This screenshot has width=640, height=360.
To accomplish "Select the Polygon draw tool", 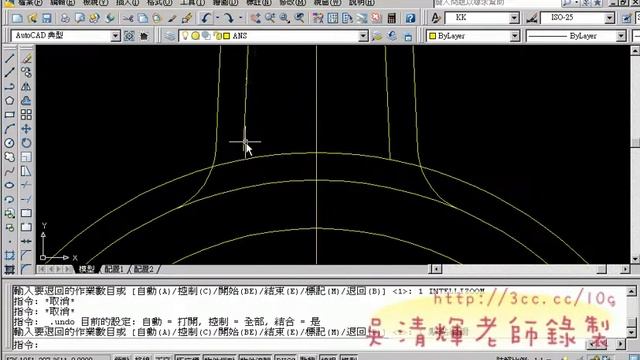I will (x=10, y=100).
